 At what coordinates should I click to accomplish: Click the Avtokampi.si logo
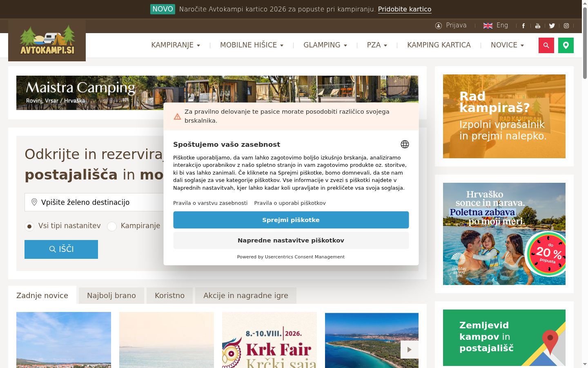click(x=47, y=40)
